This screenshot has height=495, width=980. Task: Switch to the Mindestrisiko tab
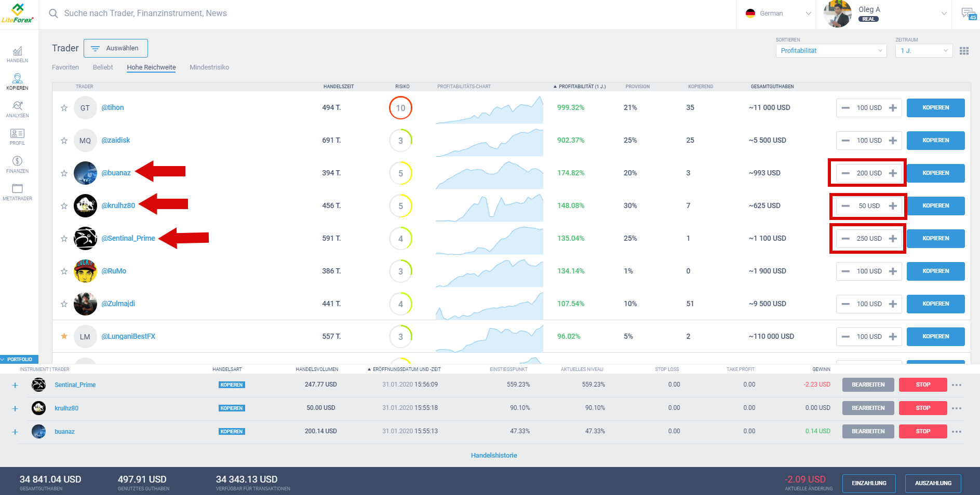pyautogui.click(x=209, y=67)
